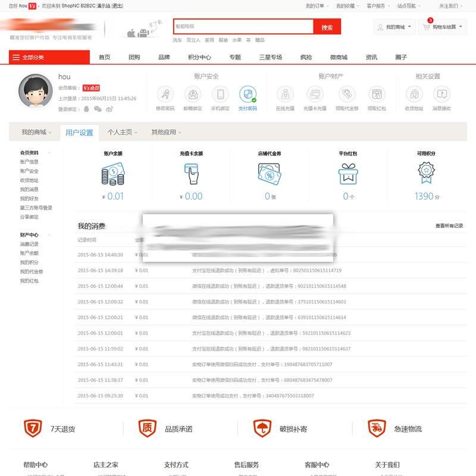Open 领取代金券 voucher icon
The image size is (476, 476).
[x=347, y=95]
